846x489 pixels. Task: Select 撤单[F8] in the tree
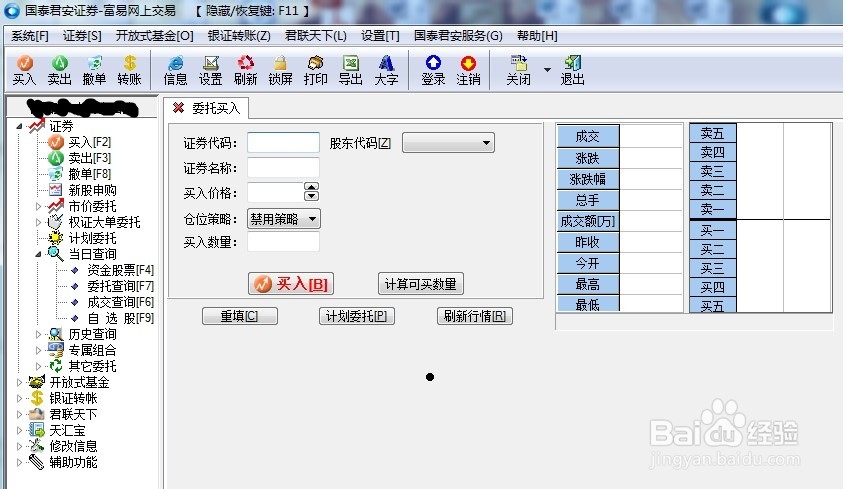coord(89,174)
